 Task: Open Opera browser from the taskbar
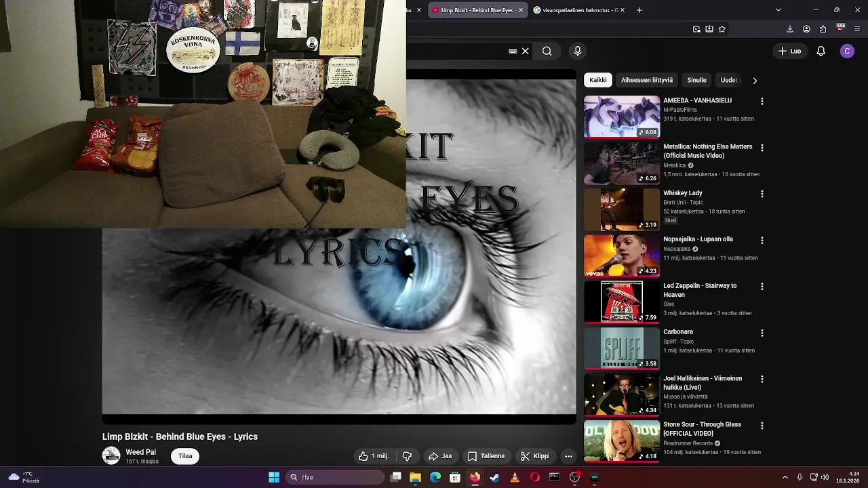pyautogui.click(x=534, y=477)
